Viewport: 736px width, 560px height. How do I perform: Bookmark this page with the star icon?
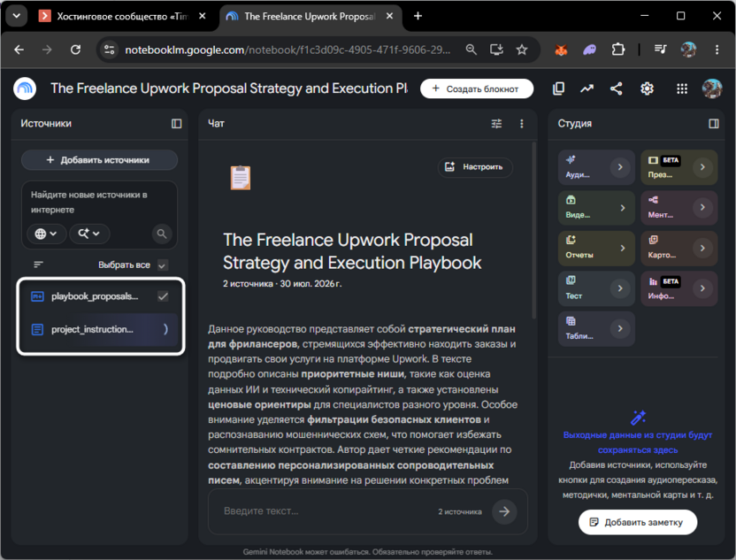522,50
